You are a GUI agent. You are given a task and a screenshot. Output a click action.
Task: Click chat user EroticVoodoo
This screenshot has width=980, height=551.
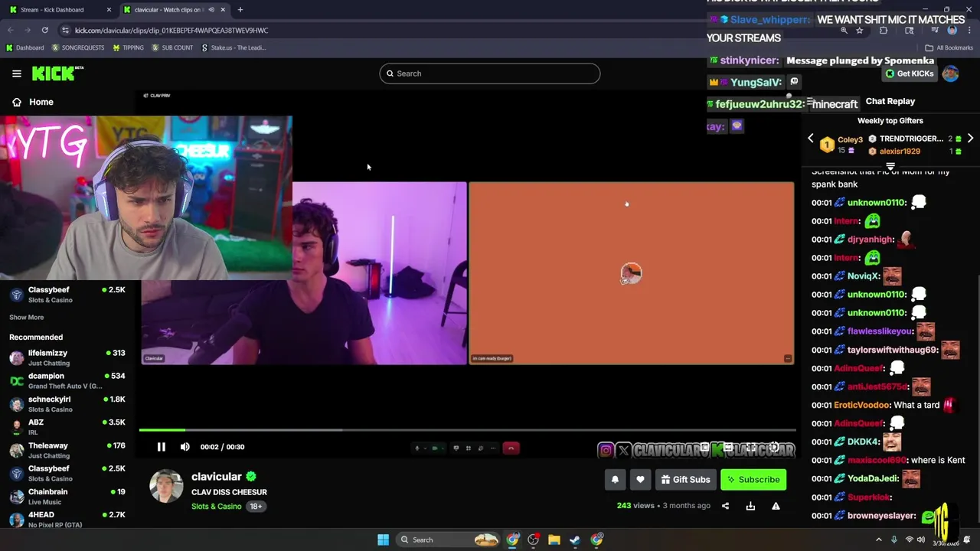[x=861, y=406]
